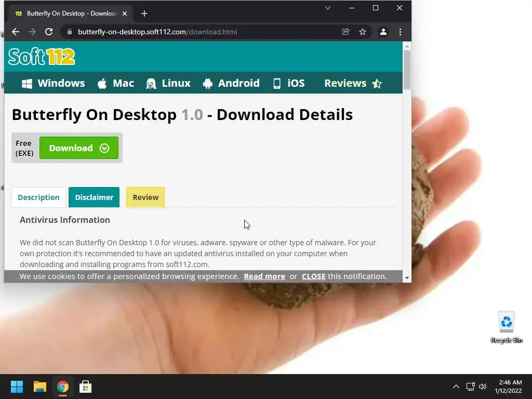
Task: Show hidden system tray icons
Action: pos(456,387)
